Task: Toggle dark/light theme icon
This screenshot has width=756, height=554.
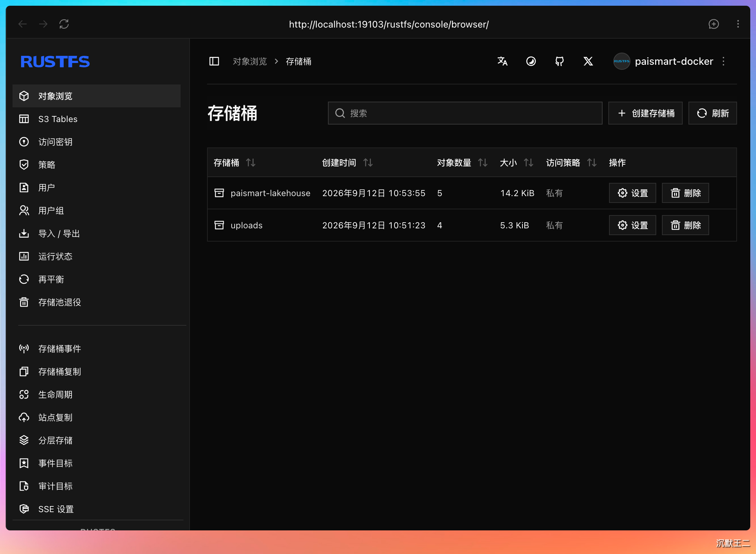Action: coord(531,61)
